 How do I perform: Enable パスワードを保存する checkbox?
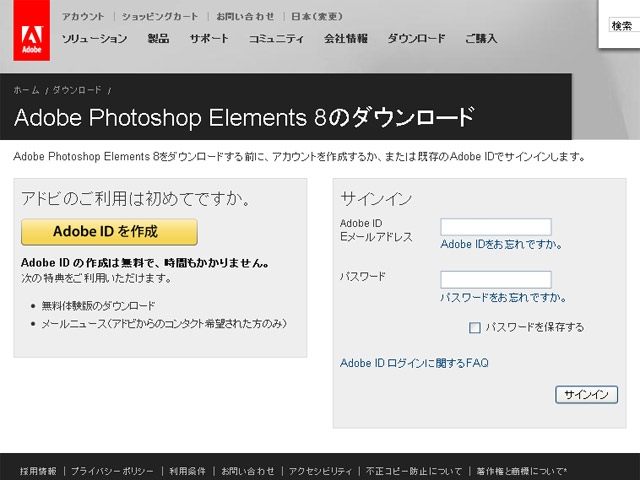point(474,327)
